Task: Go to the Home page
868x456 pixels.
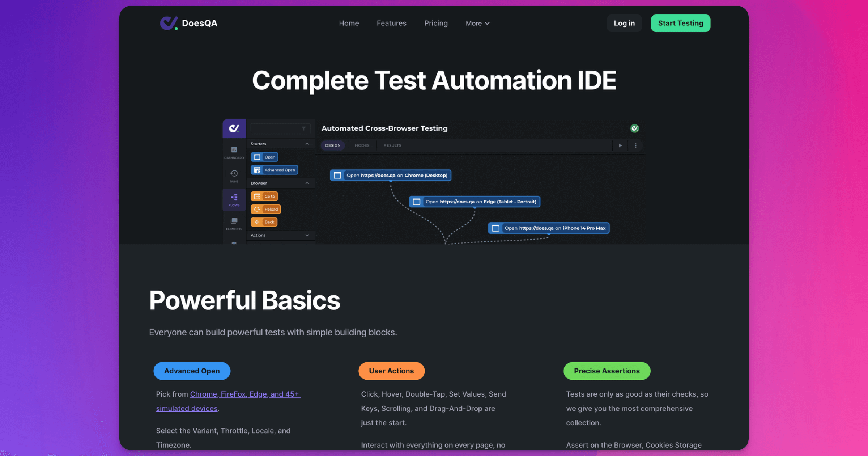Action: pos(349,23)
